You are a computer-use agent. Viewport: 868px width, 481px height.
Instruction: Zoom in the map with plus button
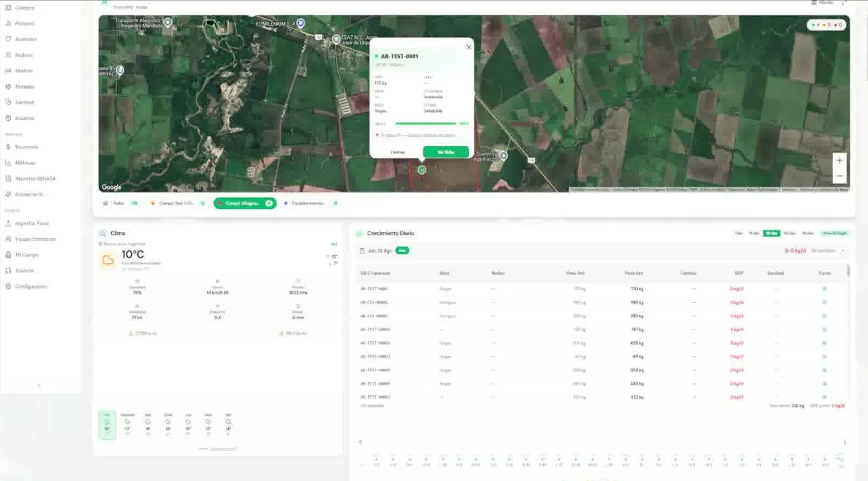tap(839, 161)
